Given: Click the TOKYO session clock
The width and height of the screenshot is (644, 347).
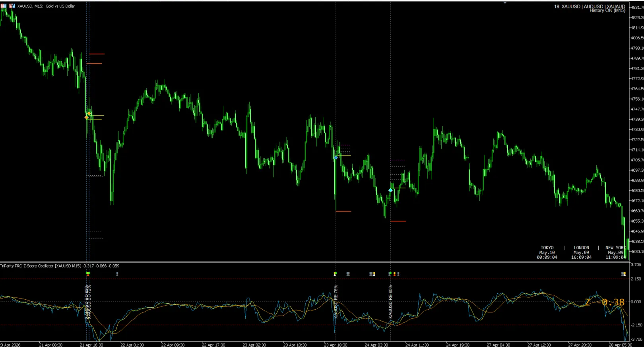Looking at the screenshot, I should (x=547, y=252).
